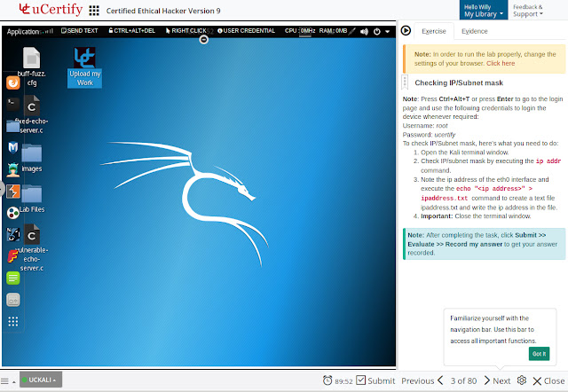
Task: Show all applications grid in Kali dock
Action: click(x=13, y=321)
